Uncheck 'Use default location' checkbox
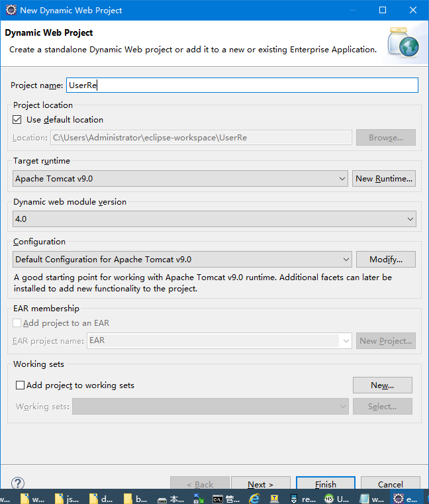The image size is (429, 504). click(x=17, y=120)
